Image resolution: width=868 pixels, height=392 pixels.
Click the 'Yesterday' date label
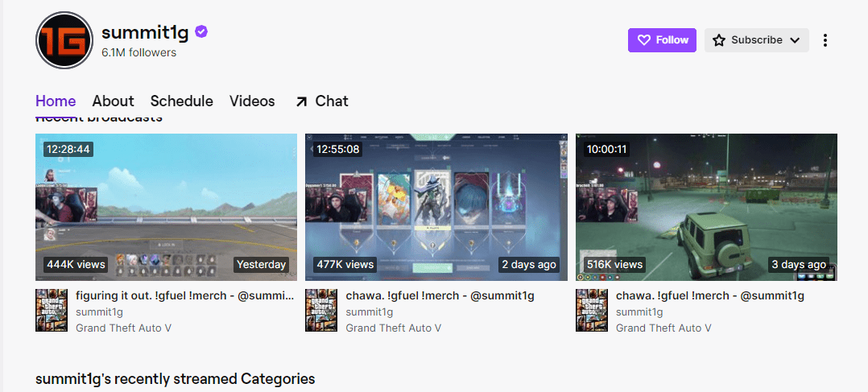click(261, 265)
